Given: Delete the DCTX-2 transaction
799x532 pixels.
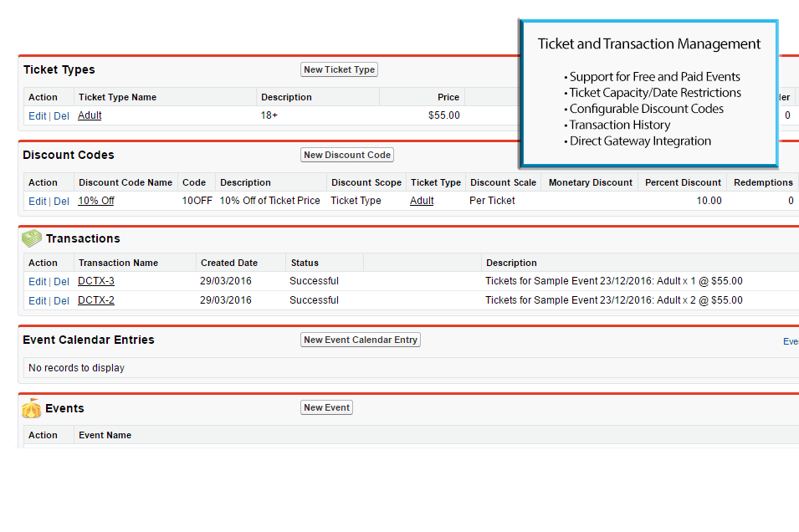Looking at the screenshot, I should 62,301.
